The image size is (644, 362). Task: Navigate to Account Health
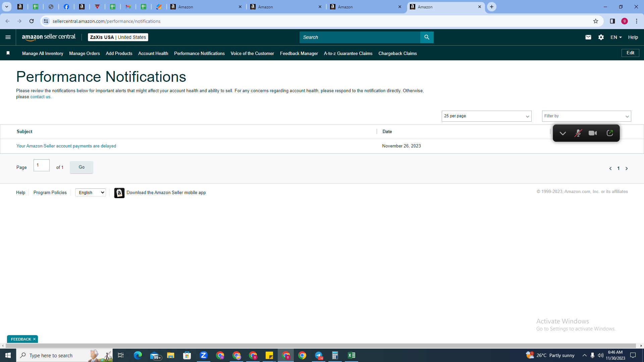(x=153, y=53)
